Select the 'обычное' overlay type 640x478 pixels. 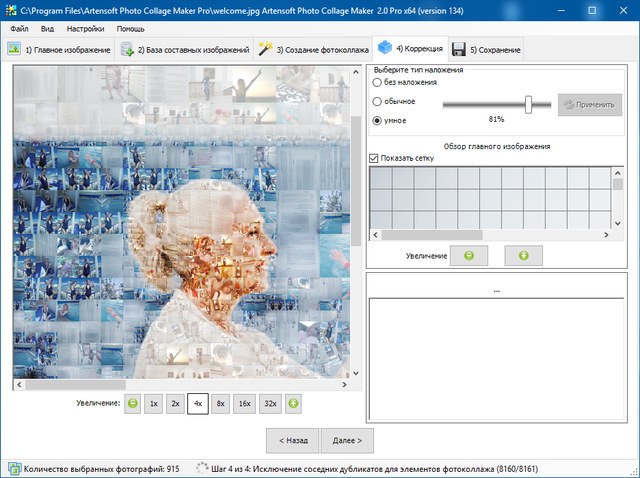(x=377, y=102)
